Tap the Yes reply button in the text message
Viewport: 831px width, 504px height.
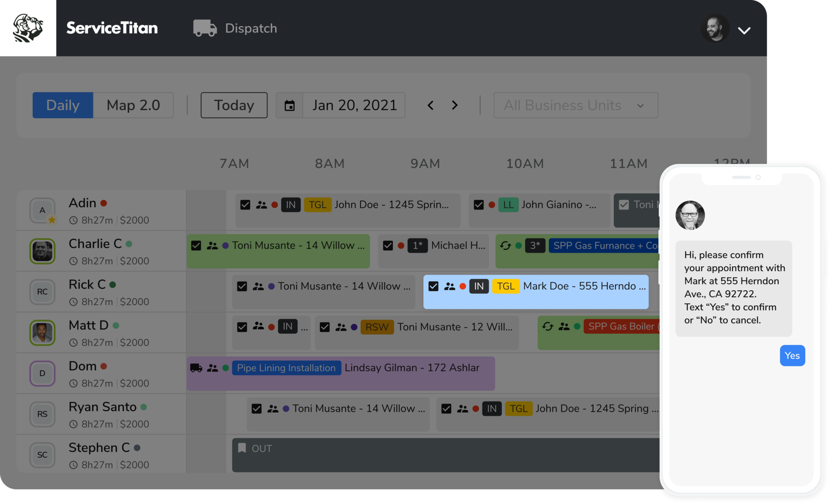tap(792, 355)
